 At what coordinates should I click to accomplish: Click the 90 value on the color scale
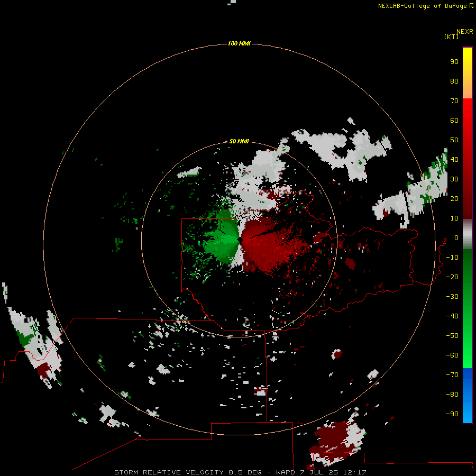point(454,62)
